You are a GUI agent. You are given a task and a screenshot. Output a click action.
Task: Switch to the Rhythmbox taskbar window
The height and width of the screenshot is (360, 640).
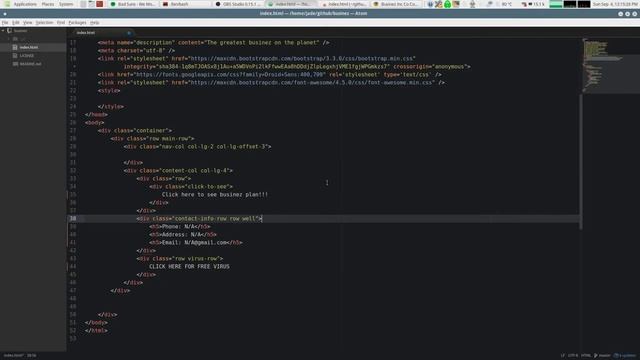click(186, 4)
